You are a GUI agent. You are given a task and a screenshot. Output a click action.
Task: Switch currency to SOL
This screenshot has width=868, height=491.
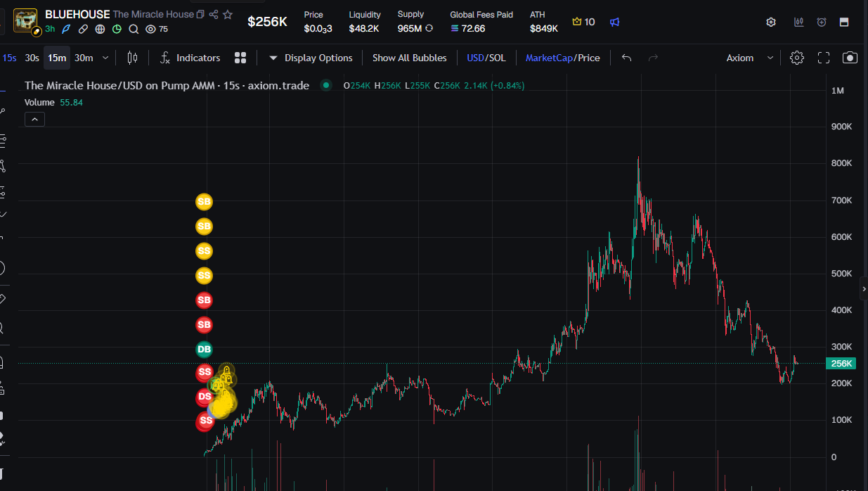point(497,58)
